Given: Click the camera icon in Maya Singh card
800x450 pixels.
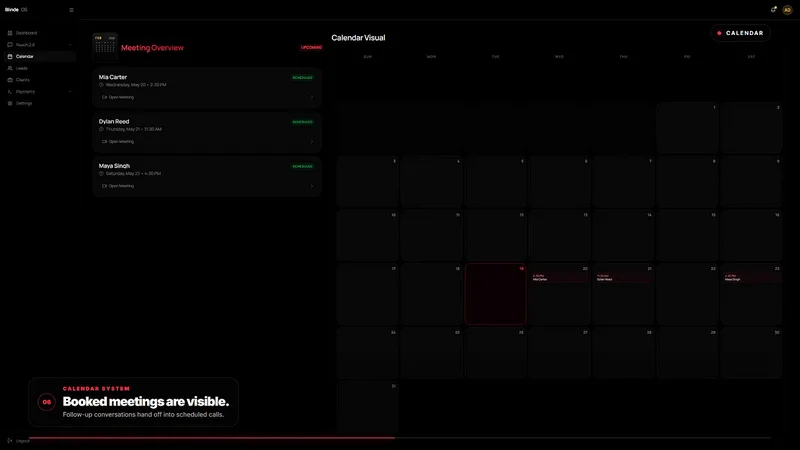Looking at the screenshot, I should tap(104, 186).
